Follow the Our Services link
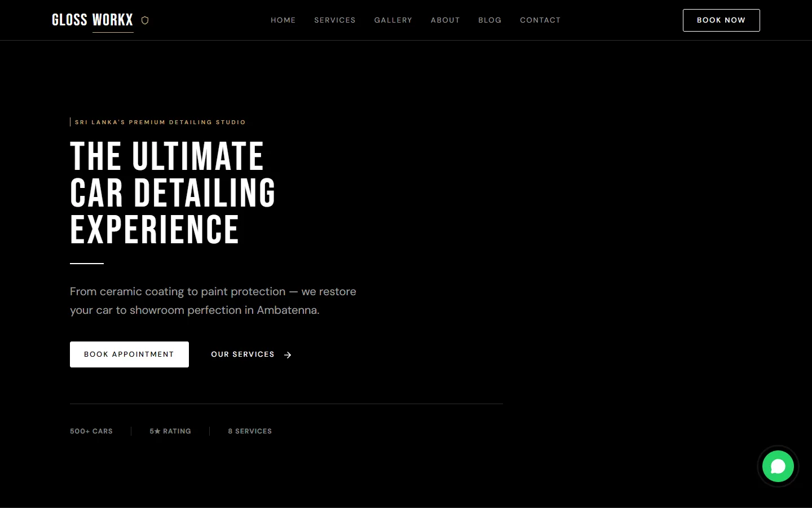This screenshot has height=508, width=812. pyautogui.click(x=251, y=354)
